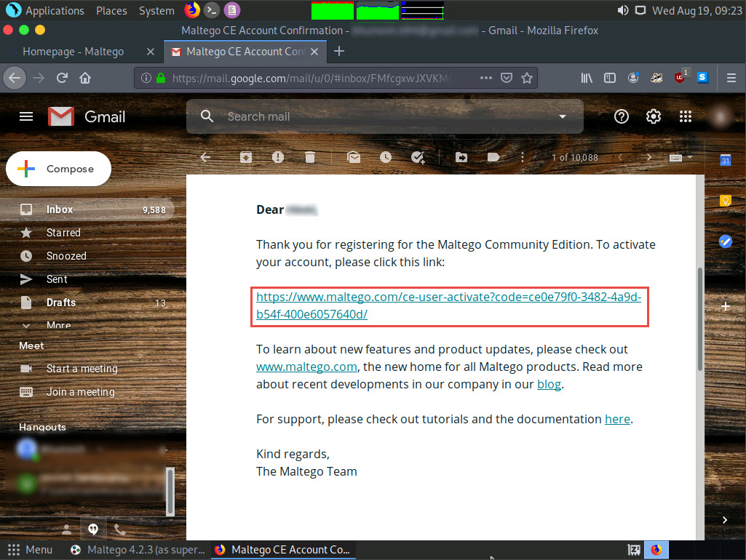The height and width of the screenshot is (560, 746).
Task: Add this email to Tasks
Action: point(418,157)
